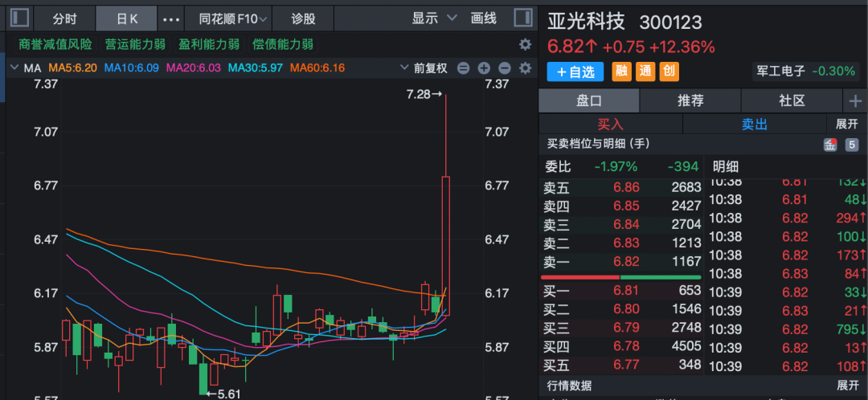Click the 融 margin trading badge
Image resolution: width=868 pixels, height=400 pixels.
coord(621,71)
